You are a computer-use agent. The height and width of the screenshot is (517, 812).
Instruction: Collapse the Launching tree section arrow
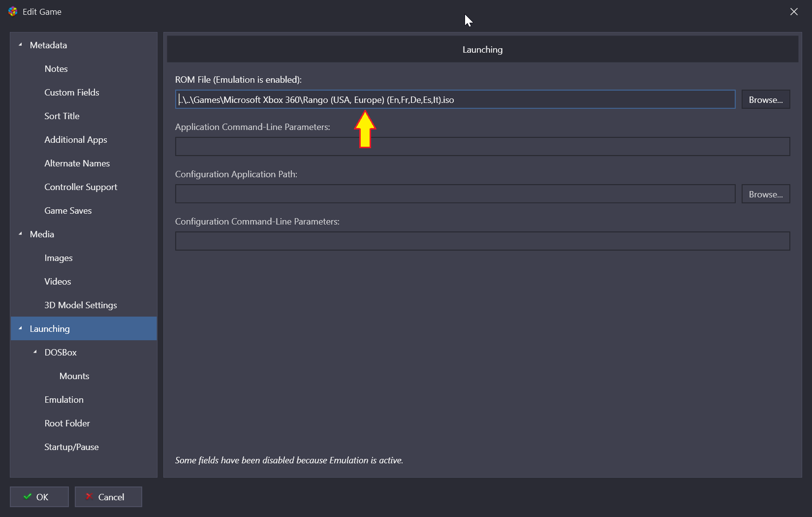click(20, 328)
